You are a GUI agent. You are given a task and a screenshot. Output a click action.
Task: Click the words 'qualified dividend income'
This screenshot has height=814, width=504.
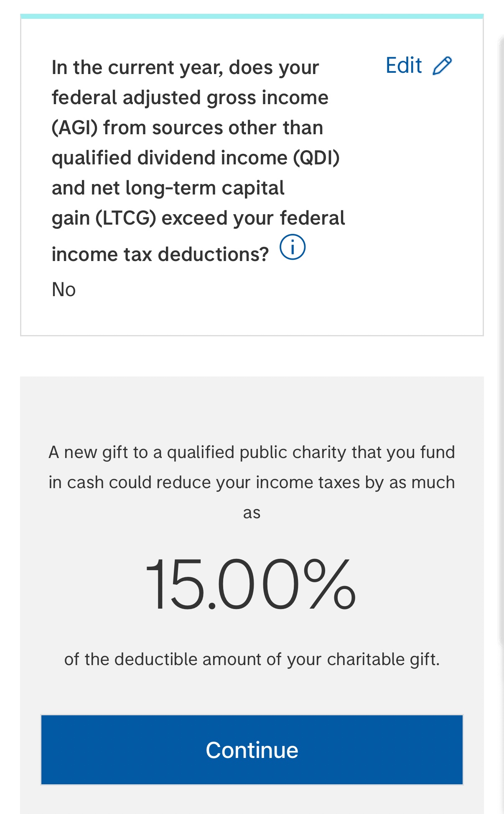[x=169, y=158]
